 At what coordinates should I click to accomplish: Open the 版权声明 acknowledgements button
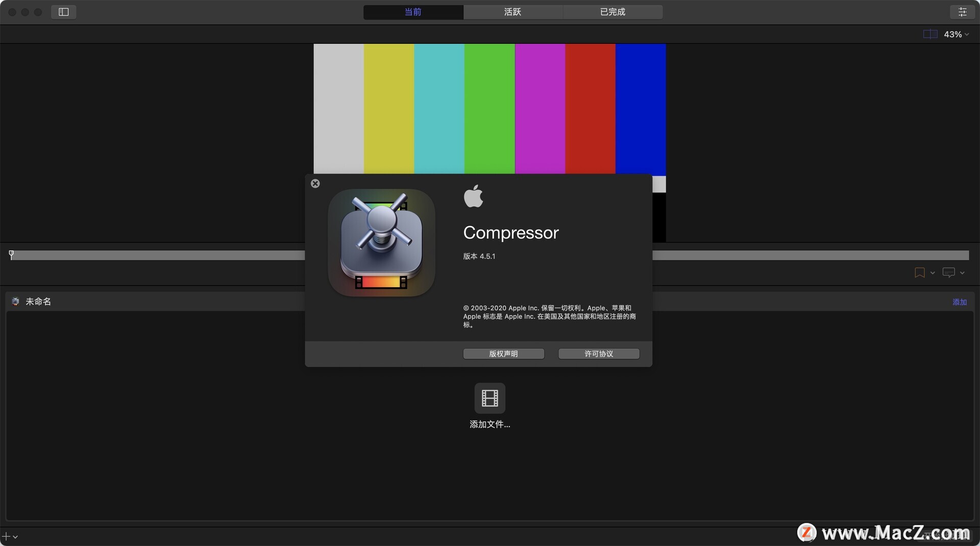[503, 353]
